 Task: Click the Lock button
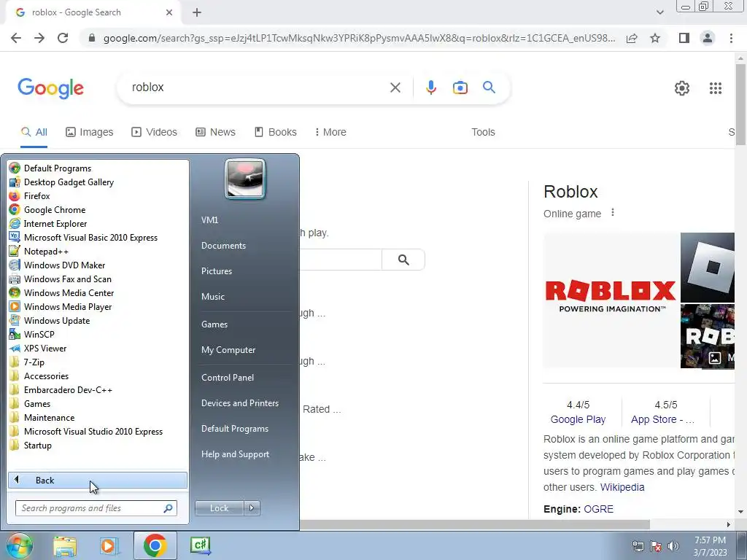pos(219,508)
